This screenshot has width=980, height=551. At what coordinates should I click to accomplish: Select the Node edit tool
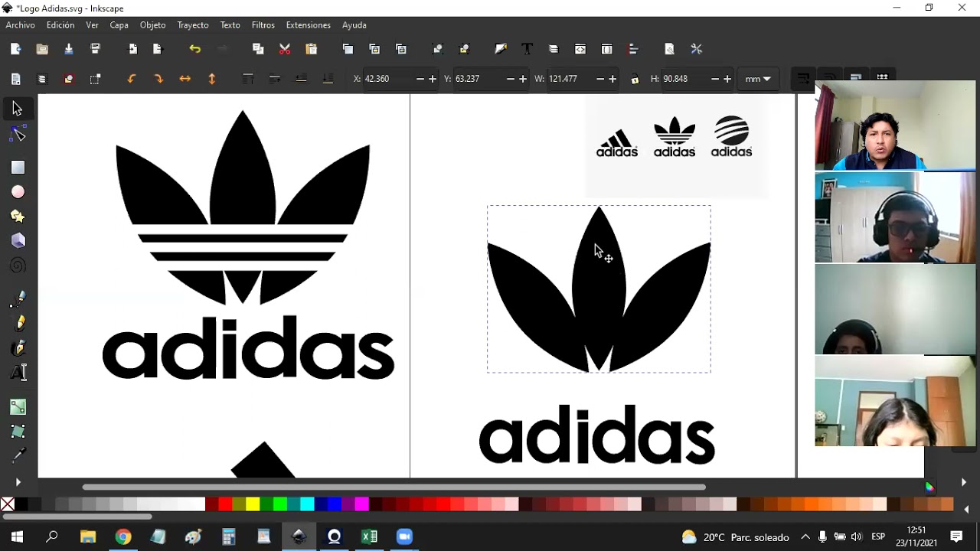18,135
